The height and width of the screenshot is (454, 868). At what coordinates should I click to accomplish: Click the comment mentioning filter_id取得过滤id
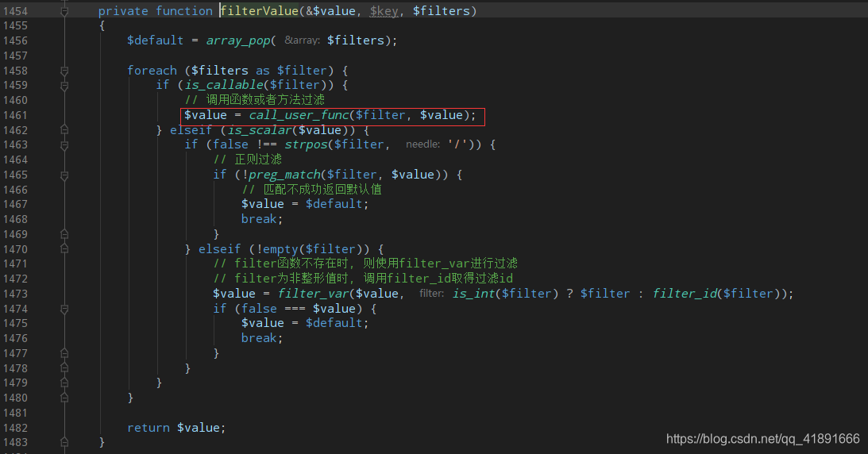pos(363,279)
